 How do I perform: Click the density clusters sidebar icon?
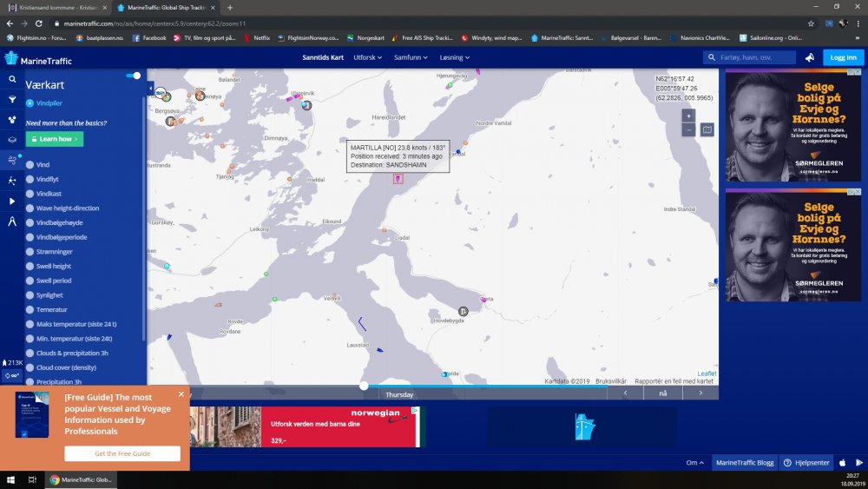click(12, 120)
